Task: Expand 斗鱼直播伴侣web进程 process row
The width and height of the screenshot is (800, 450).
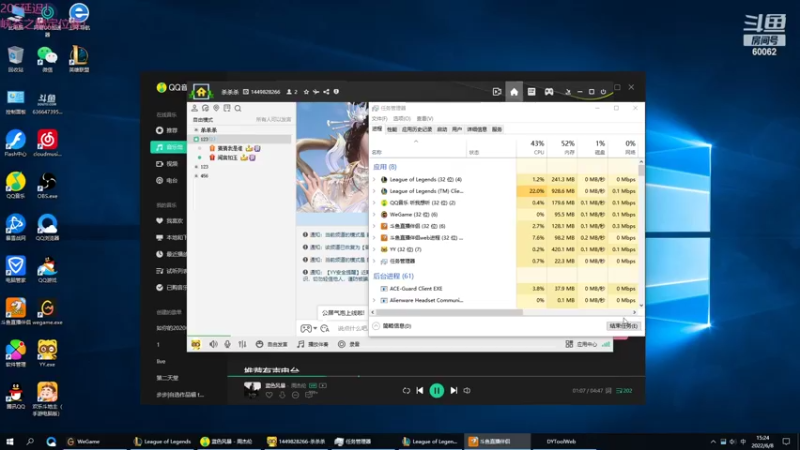Action: (x=374, y=238)
